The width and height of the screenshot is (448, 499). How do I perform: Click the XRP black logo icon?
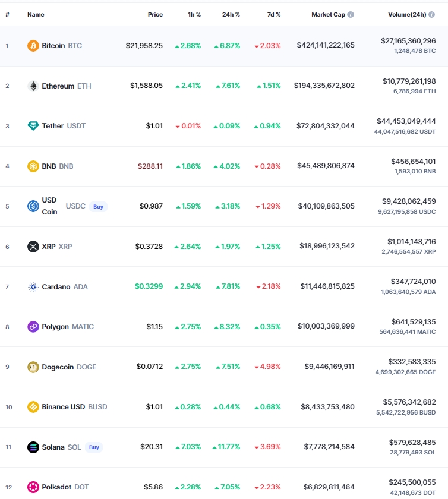click(x=33, y=247)
